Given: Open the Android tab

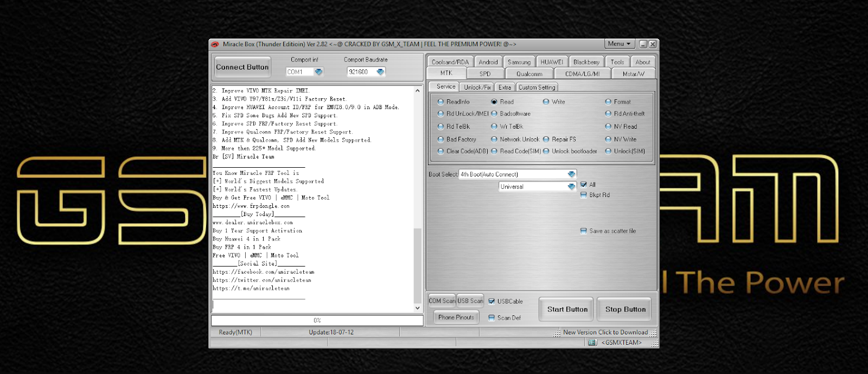Looking at the screenshot, I should [488, 62].
